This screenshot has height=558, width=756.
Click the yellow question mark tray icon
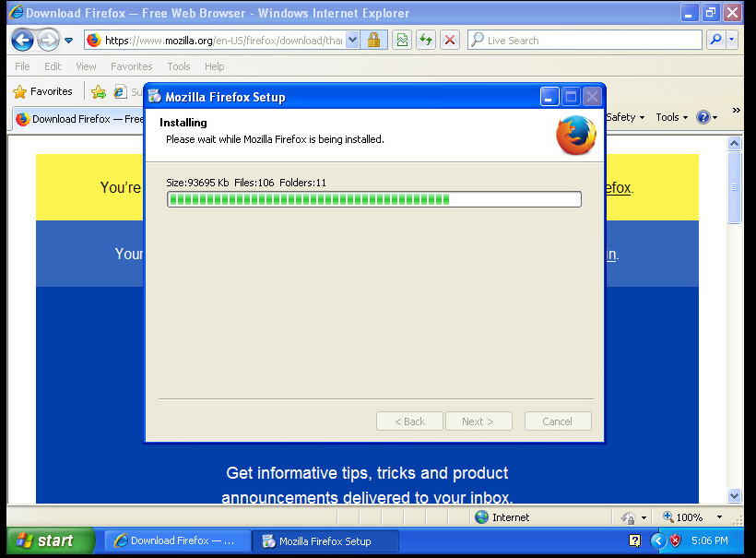(x=635, y=540)
